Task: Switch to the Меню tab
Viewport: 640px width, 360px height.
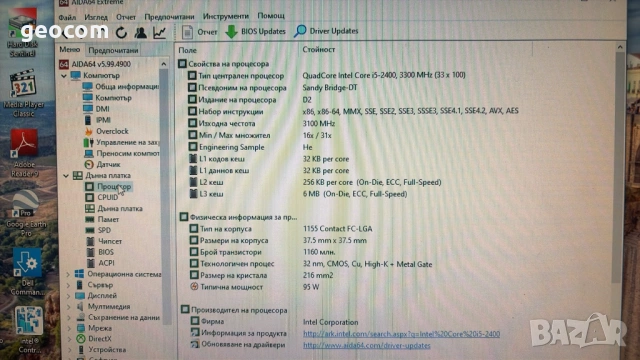Action: click(69, 49)
